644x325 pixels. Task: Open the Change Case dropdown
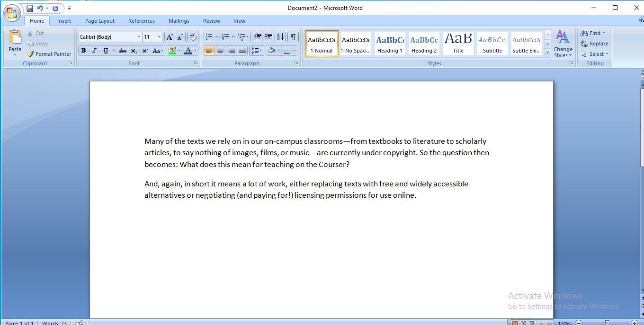158,51
